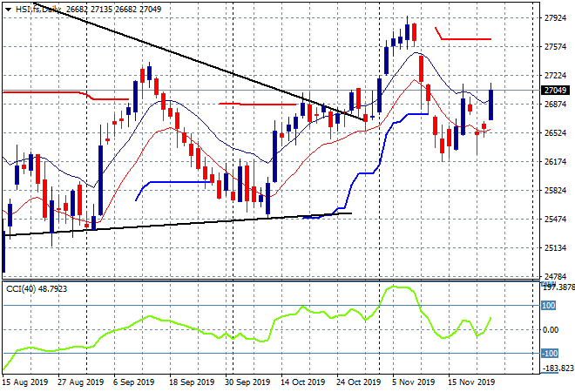This screenshot has width=575, height=392.
Task: Click the 27924 price axis label
Action: 555,18
